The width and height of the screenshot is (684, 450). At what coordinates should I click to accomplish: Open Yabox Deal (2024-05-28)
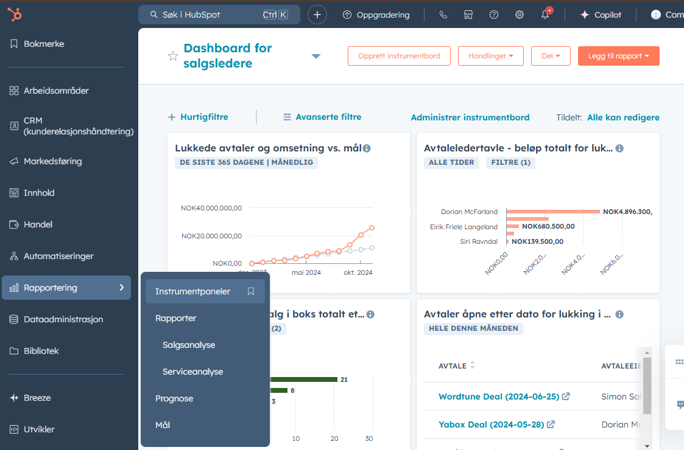pyautogui.click(x=491, y=424)
